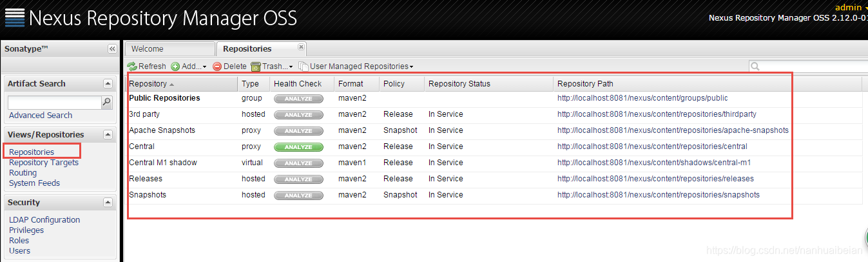Collapse the Sonatype side panel
Viewport: 868px width, 262px height.
click(x=112, y=49)
